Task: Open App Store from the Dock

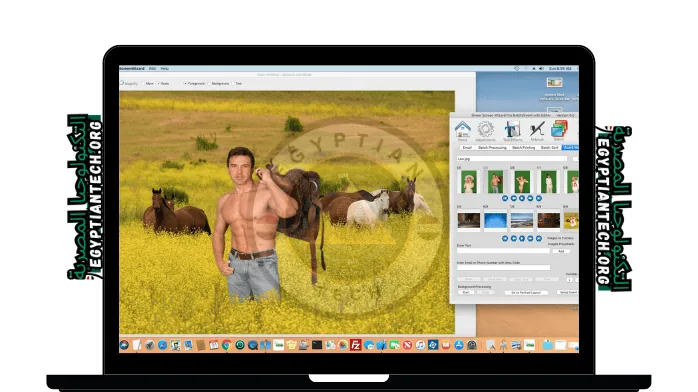Action: (x=459, y=345)
